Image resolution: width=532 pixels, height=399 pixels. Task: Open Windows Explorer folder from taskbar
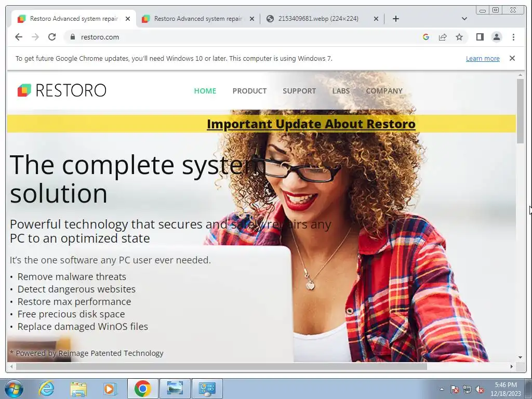(x=78, y=389)
